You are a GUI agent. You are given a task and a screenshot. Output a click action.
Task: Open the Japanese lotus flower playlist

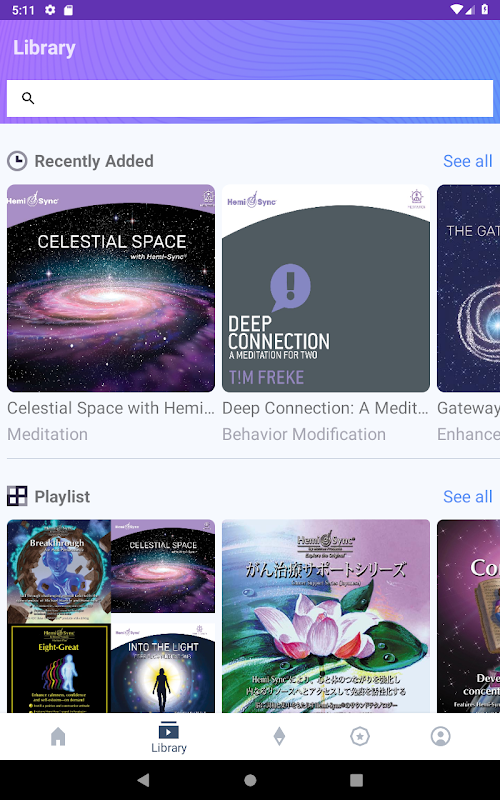tap(326, 616)
